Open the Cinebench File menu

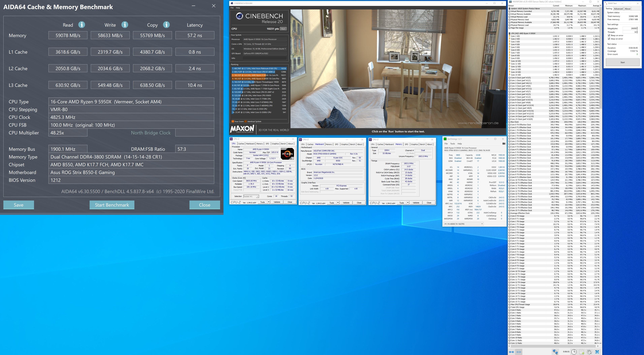[x=232, y=8]
